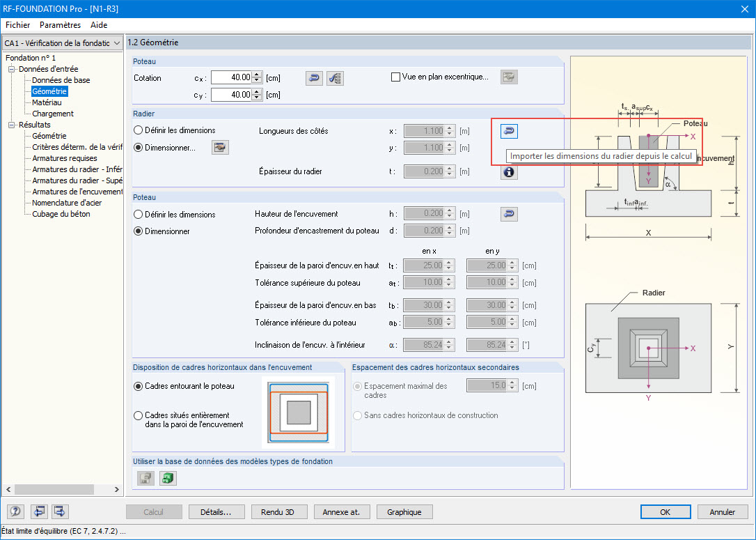Viewport: 756px width, 540px height.
Task: Open the Dimensionner settings icon in Radier section
Action: pos(220,147)
